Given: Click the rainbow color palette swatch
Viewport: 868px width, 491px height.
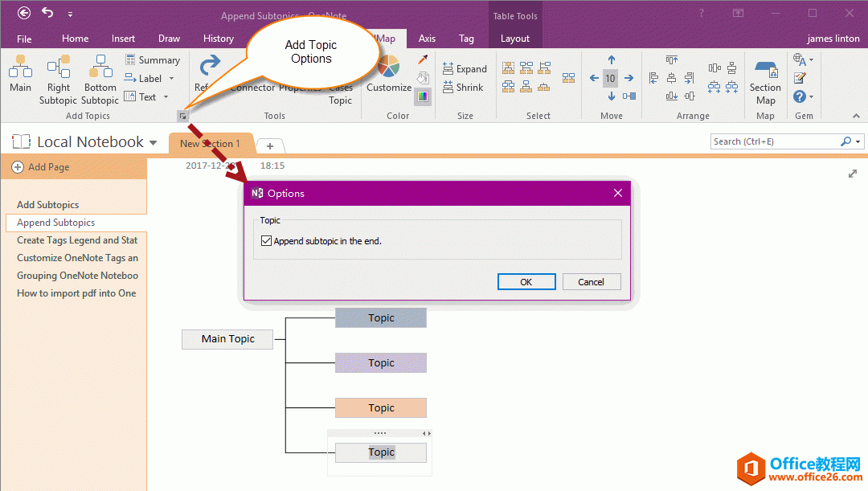Looking at the screenshot, I should click(423, 96).
